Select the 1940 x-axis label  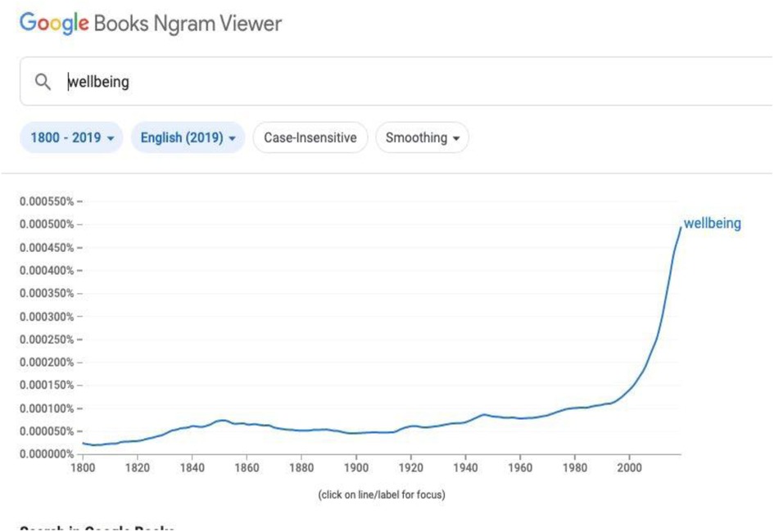pos(465,467)
